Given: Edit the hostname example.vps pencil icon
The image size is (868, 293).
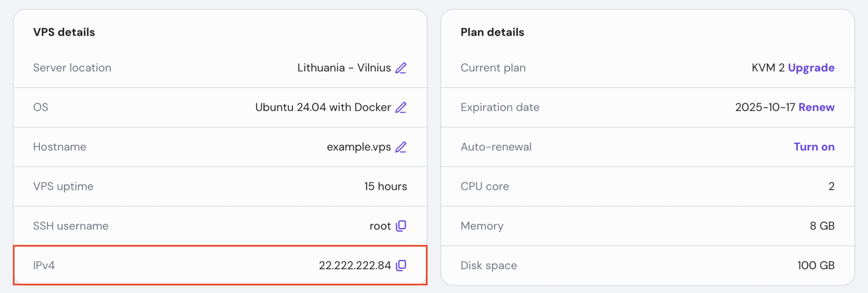Looking at the screenshot, I should point(401,147).
